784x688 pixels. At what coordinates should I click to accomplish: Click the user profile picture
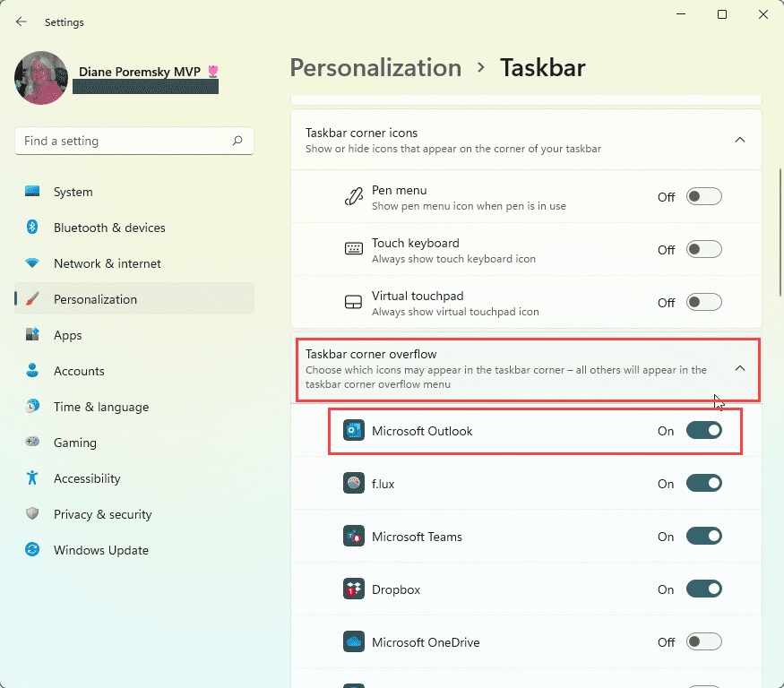click(41, 78)
